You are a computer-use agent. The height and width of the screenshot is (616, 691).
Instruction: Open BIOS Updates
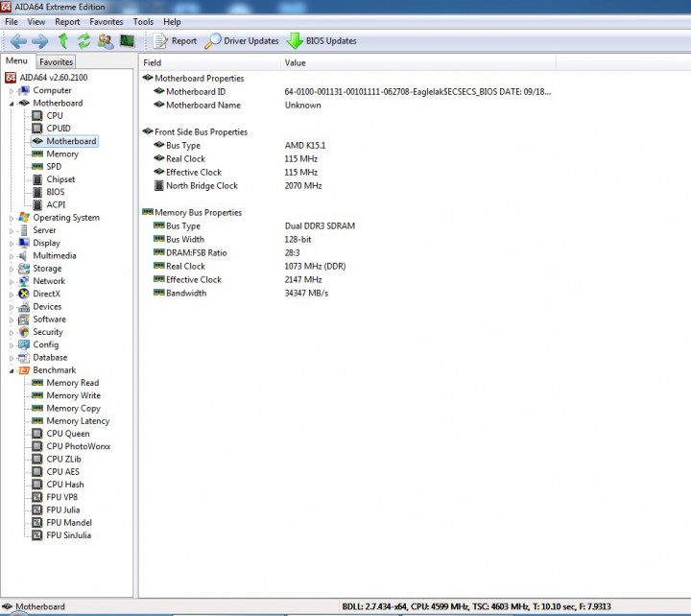pyautogui.click(x=322, y=41)
